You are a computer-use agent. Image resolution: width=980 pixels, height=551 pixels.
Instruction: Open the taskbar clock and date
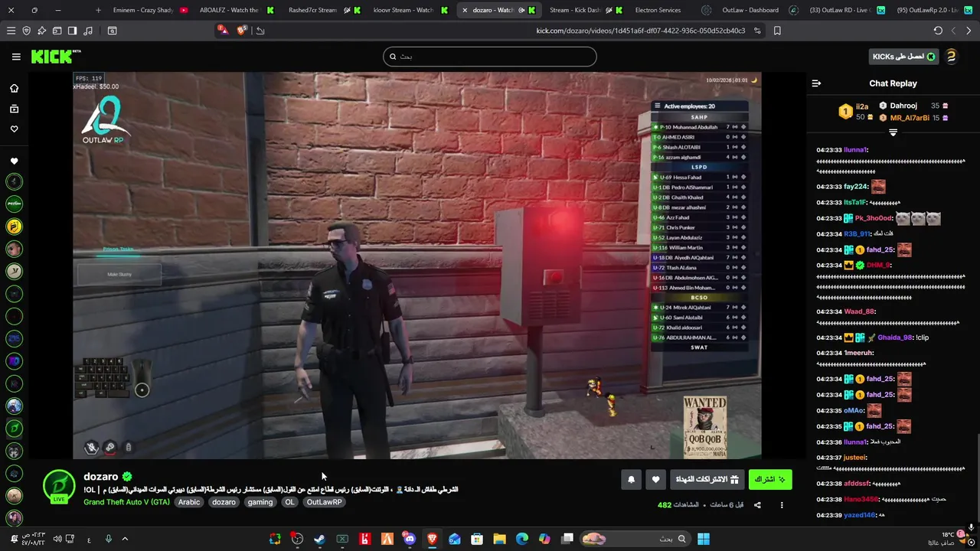pyautogui.click(x=33, y=539)
